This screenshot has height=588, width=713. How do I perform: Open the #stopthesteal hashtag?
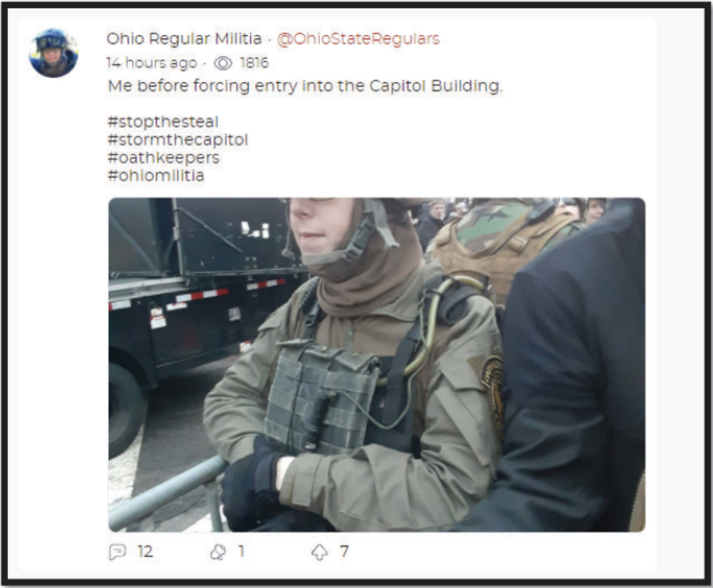tap(163, 122)
